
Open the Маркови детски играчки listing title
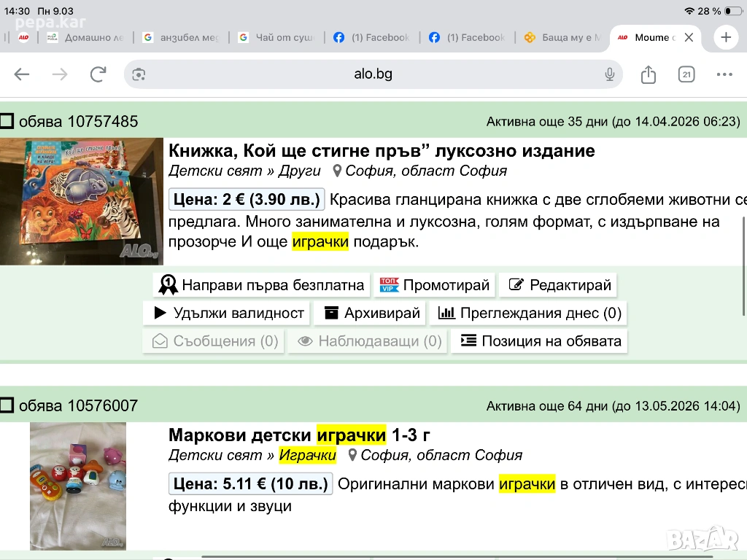coord(299,435)
